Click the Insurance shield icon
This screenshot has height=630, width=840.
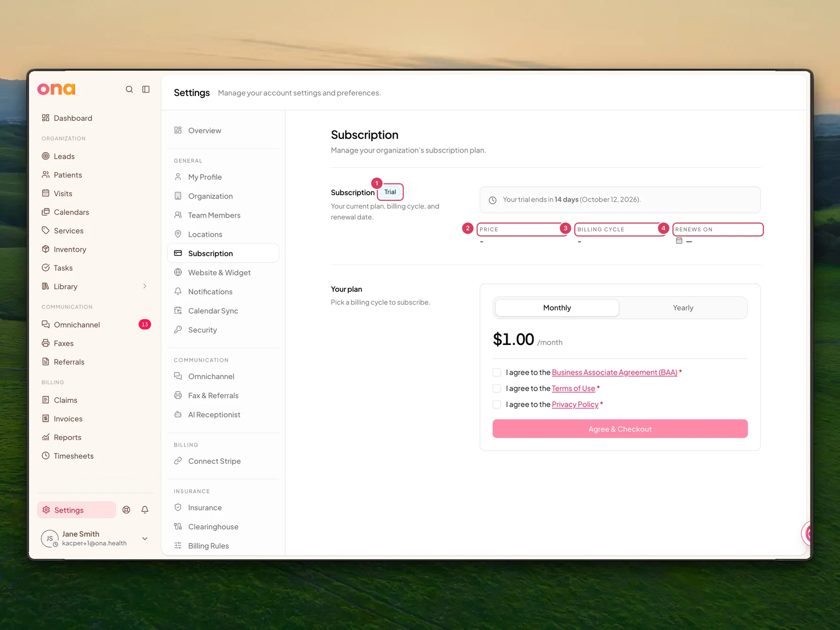[x=178, y=507]
